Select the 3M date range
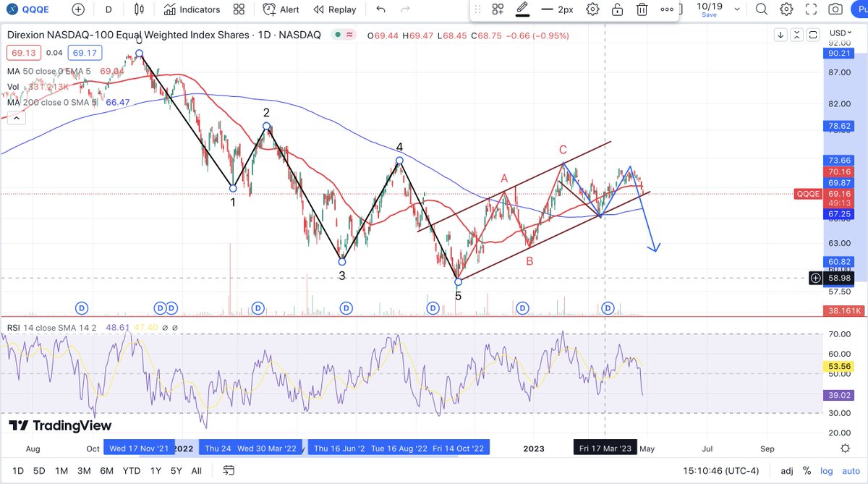868x484 pixels. (84, 471)
